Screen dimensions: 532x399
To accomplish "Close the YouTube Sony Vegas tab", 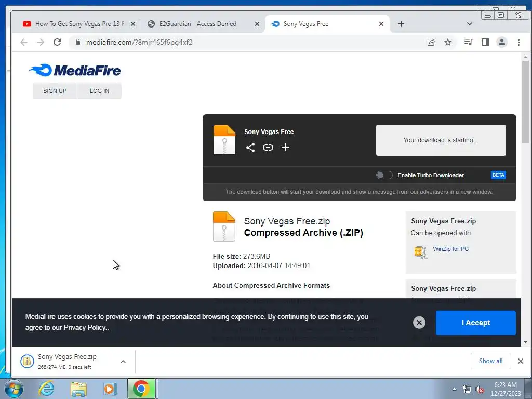I will [133, 24].
